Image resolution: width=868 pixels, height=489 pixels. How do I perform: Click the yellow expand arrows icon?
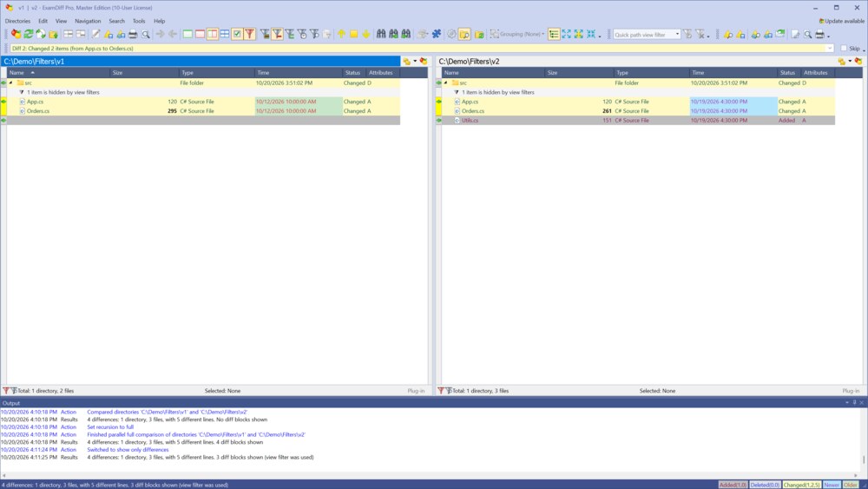click(x=578, y=35)
